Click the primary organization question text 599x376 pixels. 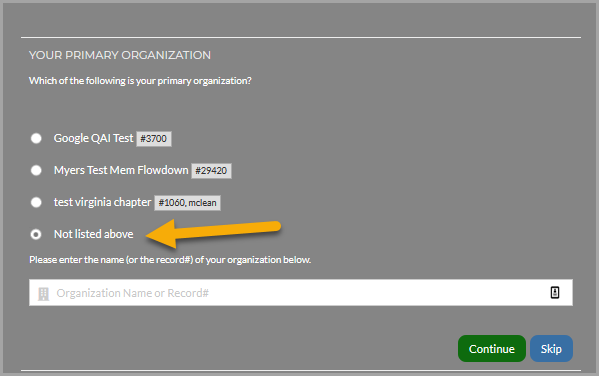point(140,81)
